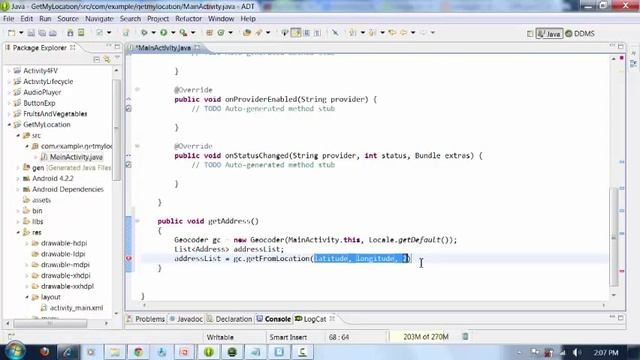Click the pin toolbar icon right of Show Whitespace
The height and width of the screenshot is (360, 640).
click(x=335, y=33)
